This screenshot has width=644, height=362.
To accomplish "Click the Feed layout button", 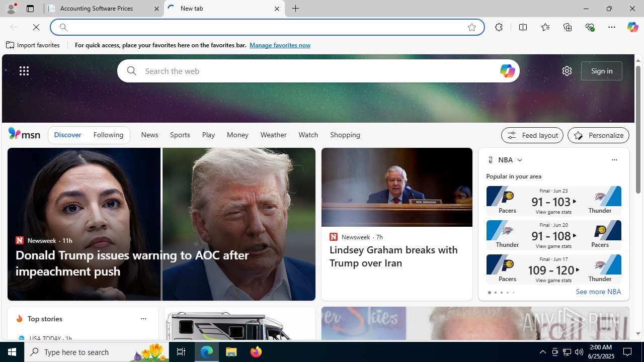I will [x=532, y=135].
